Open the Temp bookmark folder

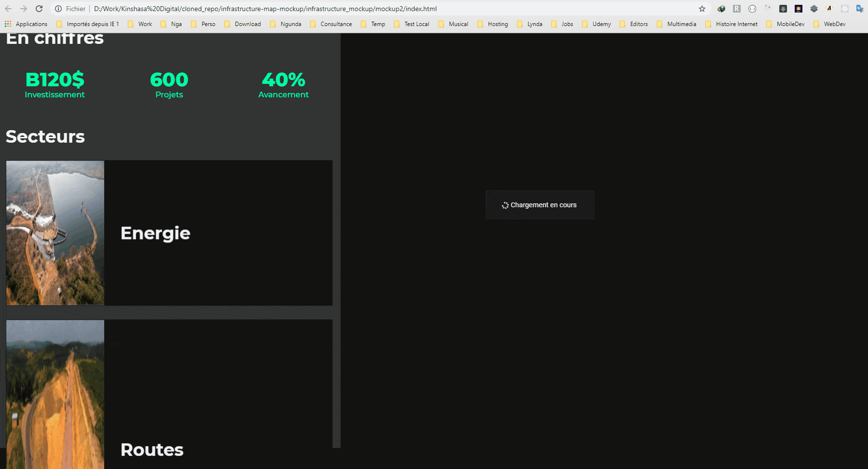pyautogui.click(x=373, y=24)
